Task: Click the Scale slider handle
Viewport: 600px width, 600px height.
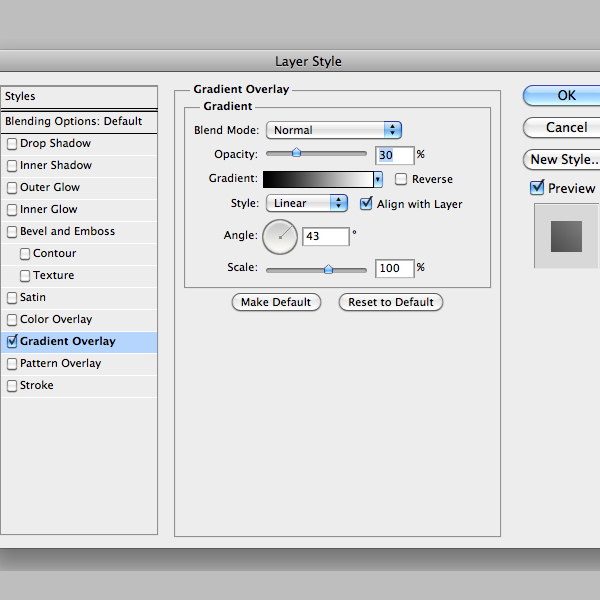Action: click(x=328, y=269)
